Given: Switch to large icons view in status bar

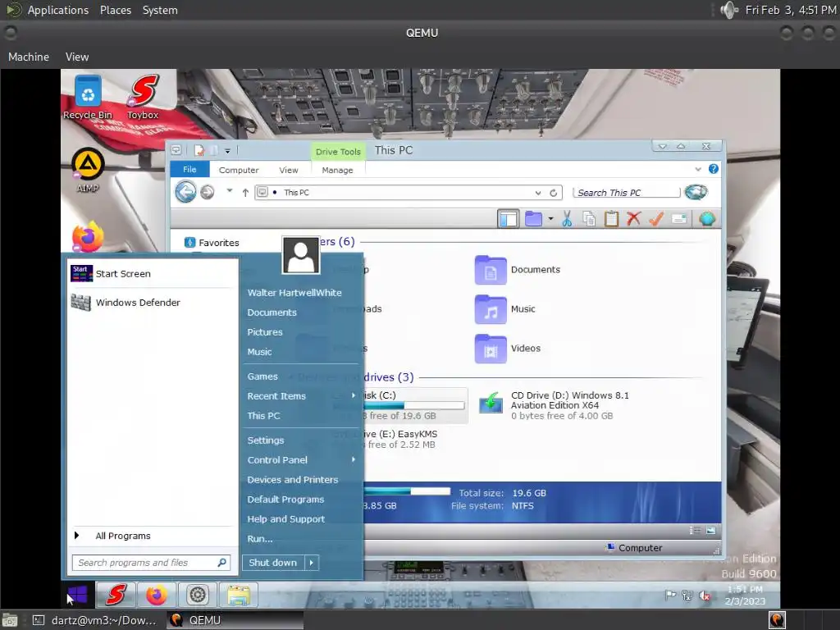Looking at the screenshot, I should (711, 531).
